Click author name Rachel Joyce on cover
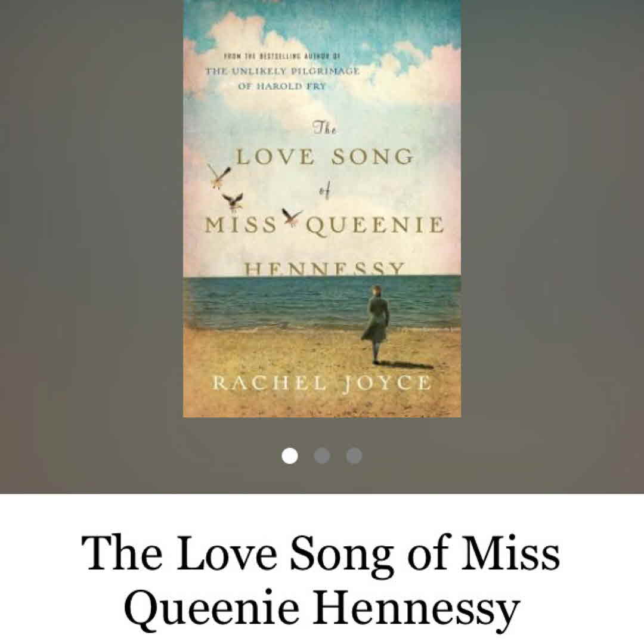Image resolution: width=644 pixels, height=644 pixels. coord(322,383)
